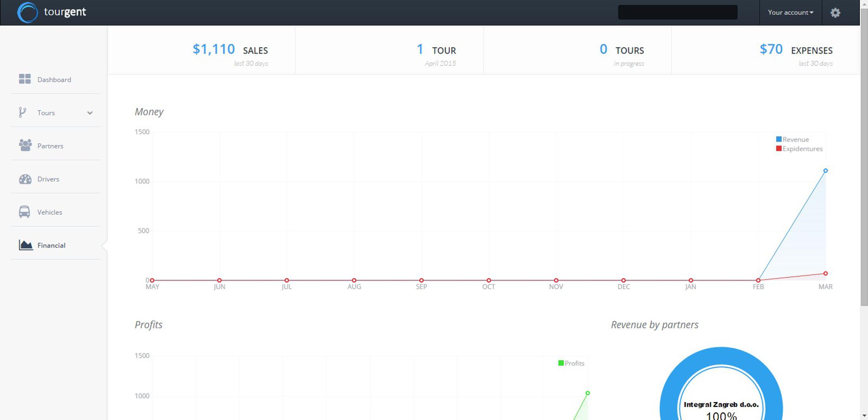The width and height of the screenshot is (868, 420).
Task: Expand the Tours submenu chevron
Action: point(90,113)
